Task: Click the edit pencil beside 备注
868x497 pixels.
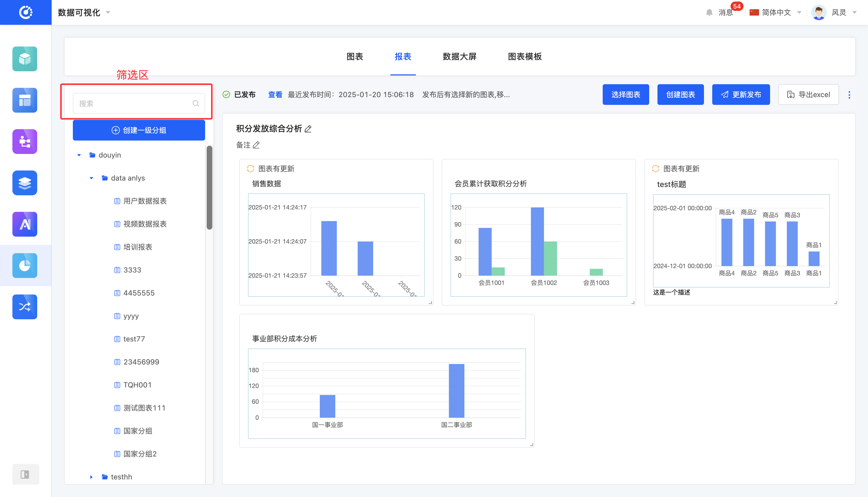Action: click(x=256, y=145)
